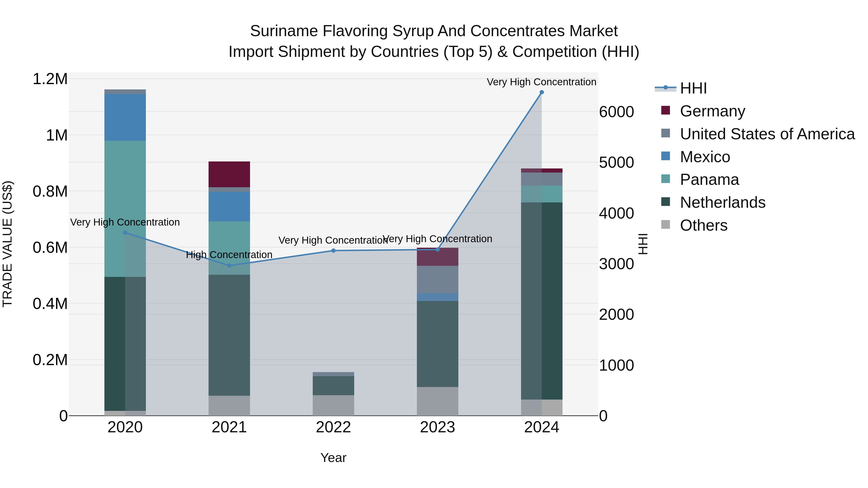Click the HHI data point for 2021
The width and height of the screenshot is (868, 488).
coord(229,266)
